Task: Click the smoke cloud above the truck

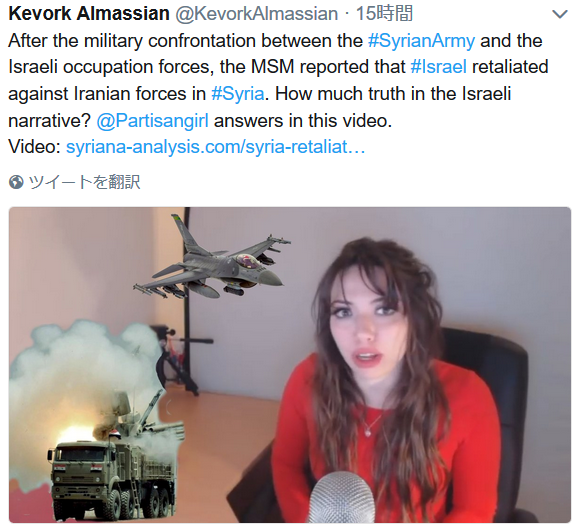Action: point(84,370)
